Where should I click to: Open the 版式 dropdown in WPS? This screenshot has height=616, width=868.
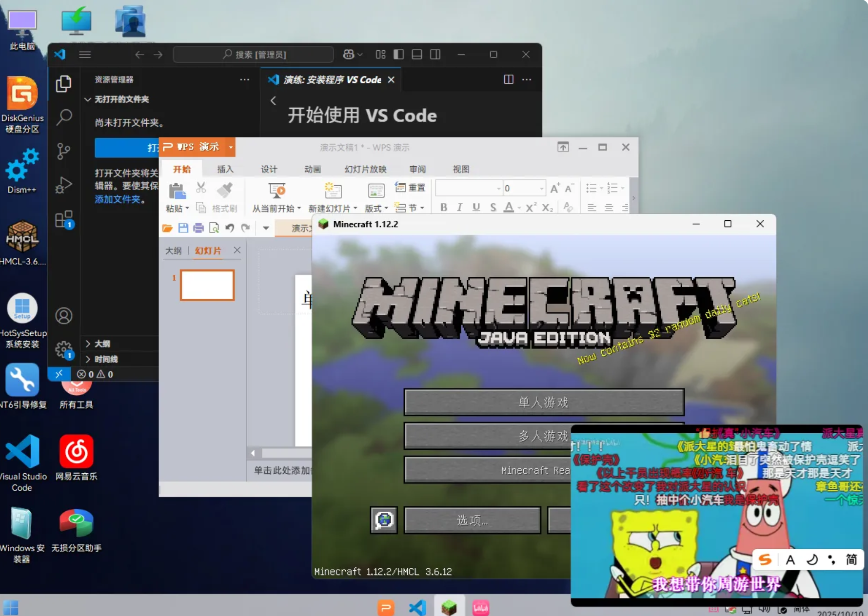(x=375, y=207)
